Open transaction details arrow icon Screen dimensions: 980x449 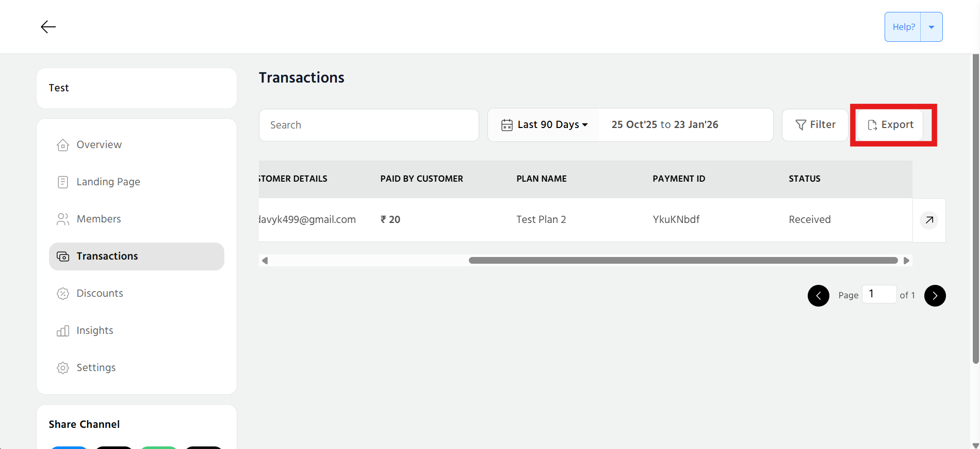coord(929,220)
